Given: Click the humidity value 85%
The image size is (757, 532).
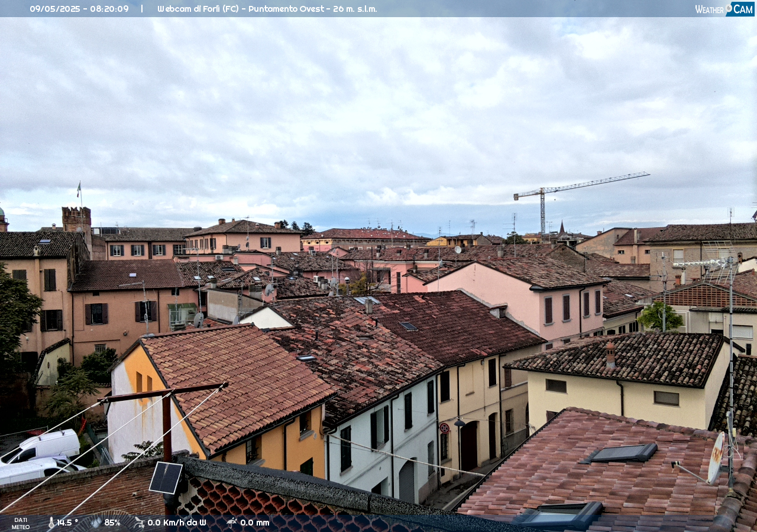Looking at the screenshot, I should click(x=112, y=523).
